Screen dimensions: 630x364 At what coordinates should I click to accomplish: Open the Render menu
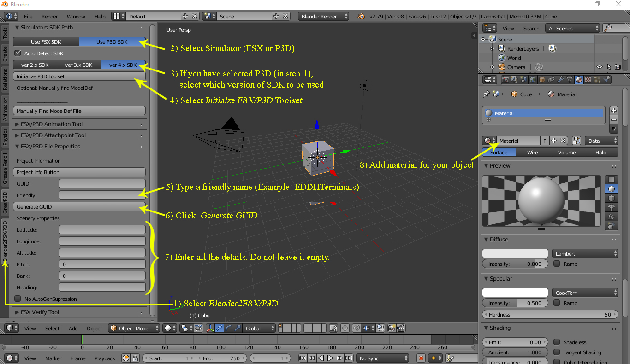[x=49, y=16]
